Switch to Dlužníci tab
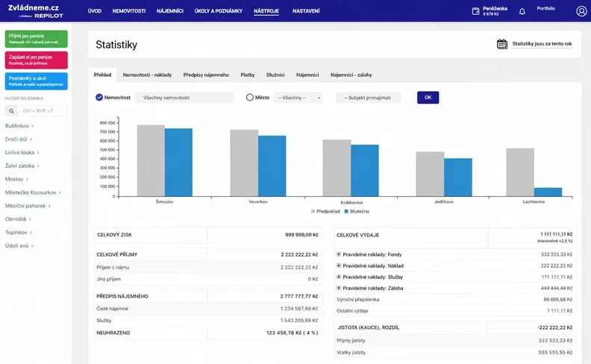Viewport: 591px width, 364px height. pyautogui.click(x=275, y=75)
